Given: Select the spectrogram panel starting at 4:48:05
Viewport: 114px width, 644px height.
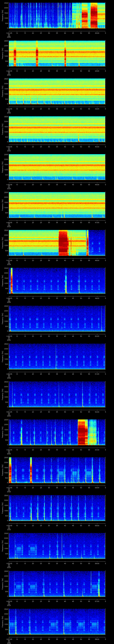Looking at the screenshot, I should tap(57, 281).
